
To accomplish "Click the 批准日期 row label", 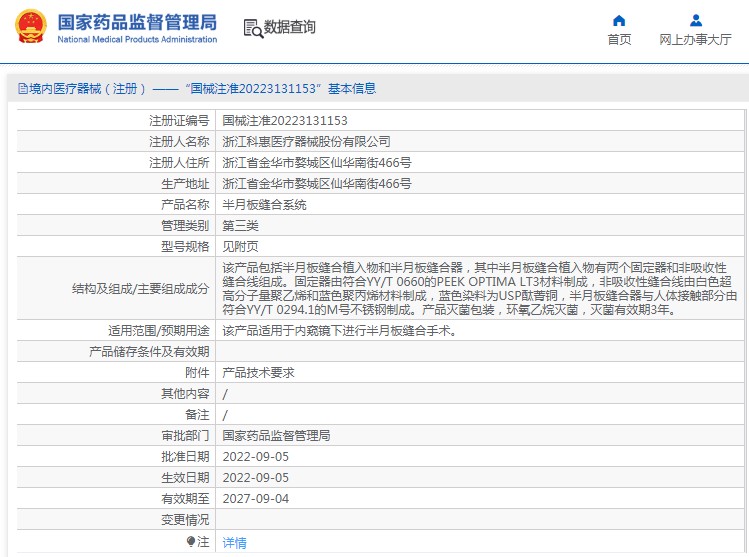I will pyautogui.click(x=185, y=457).
